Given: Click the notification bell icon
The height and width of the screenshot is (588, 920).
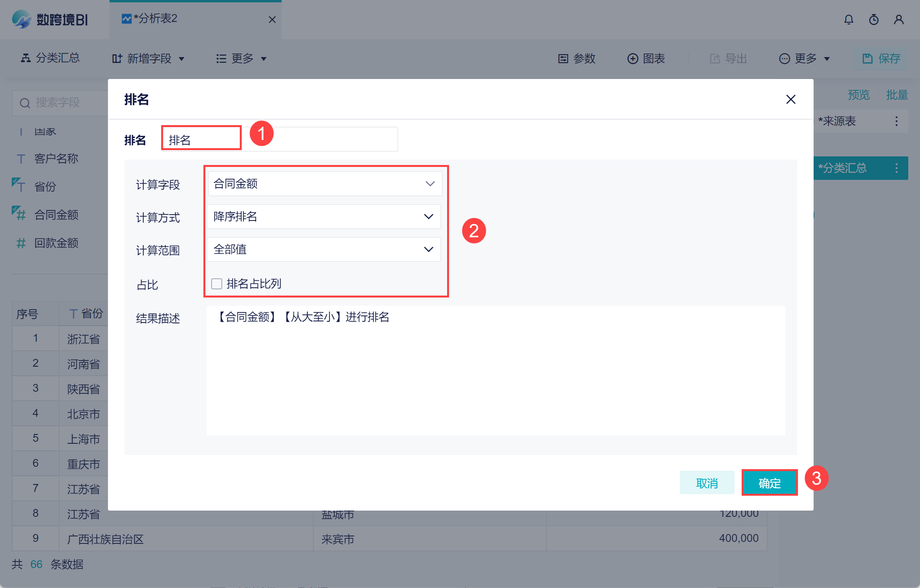Looking at the screenshot, I should click(848, 20).
